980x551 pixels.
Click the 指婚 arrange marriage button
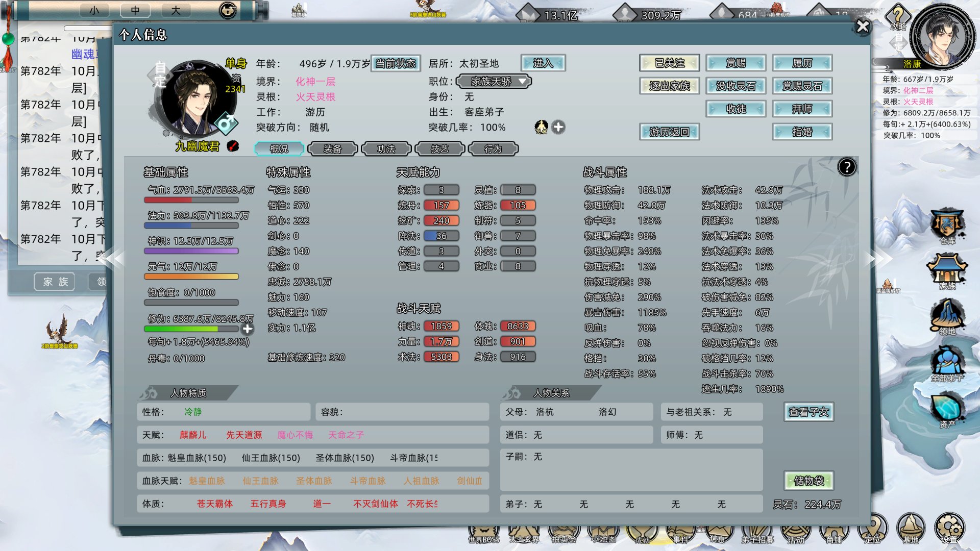(802, 132)
